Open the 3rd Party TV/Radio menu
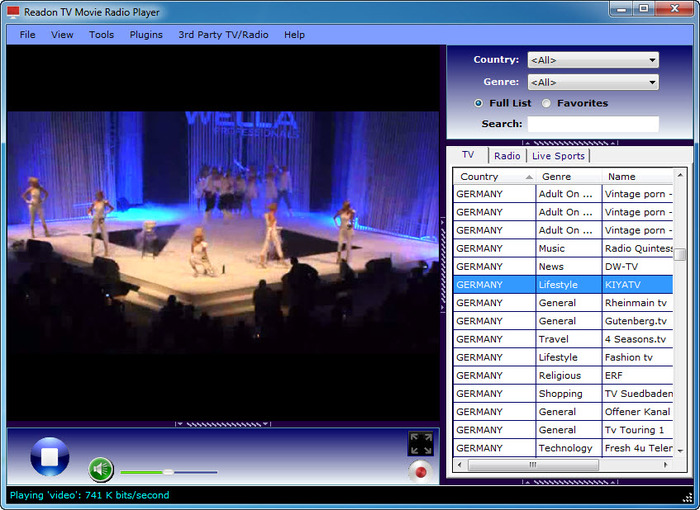 point(223,34)
